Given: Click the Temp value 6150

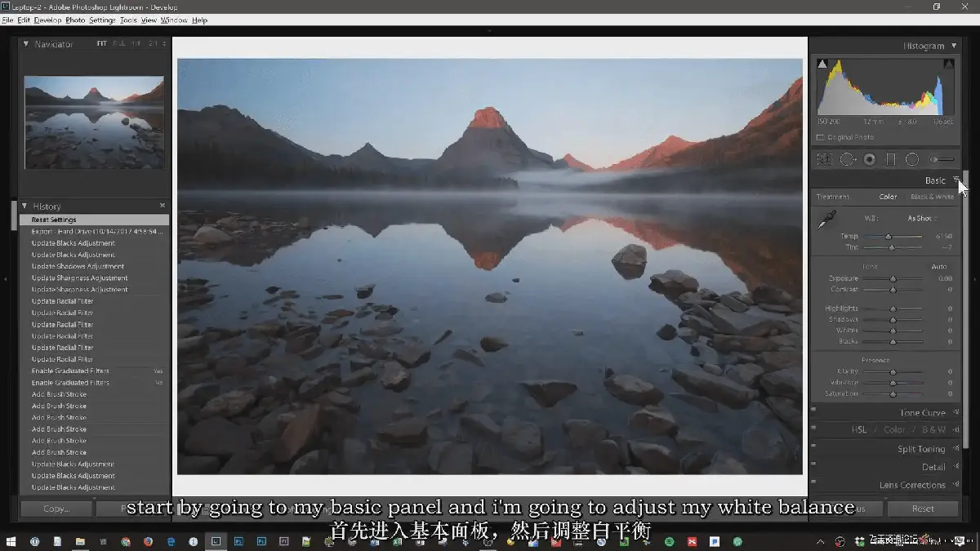Looking at the screenshot, I should pyautogui.click(x=944, y=236).
